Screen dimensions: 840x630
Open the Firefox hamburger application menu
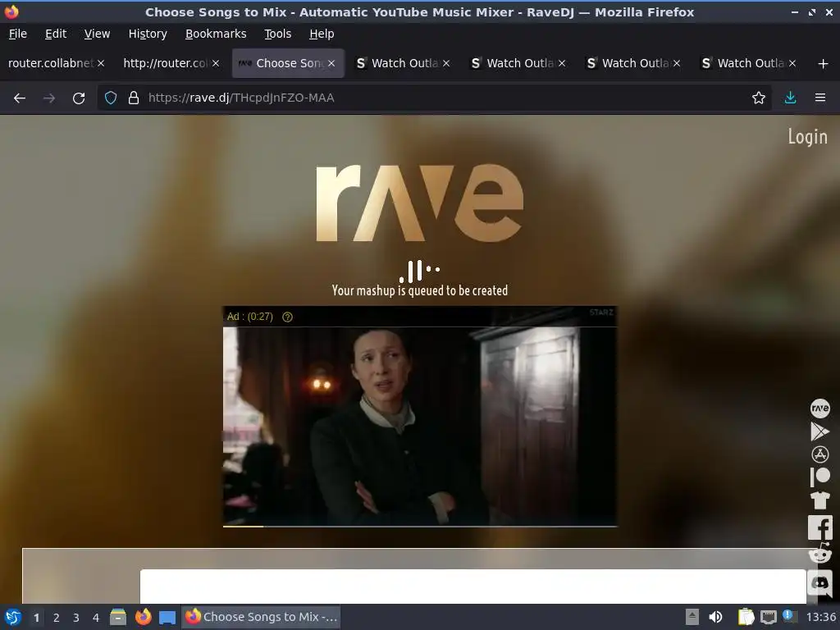[819, 98]
